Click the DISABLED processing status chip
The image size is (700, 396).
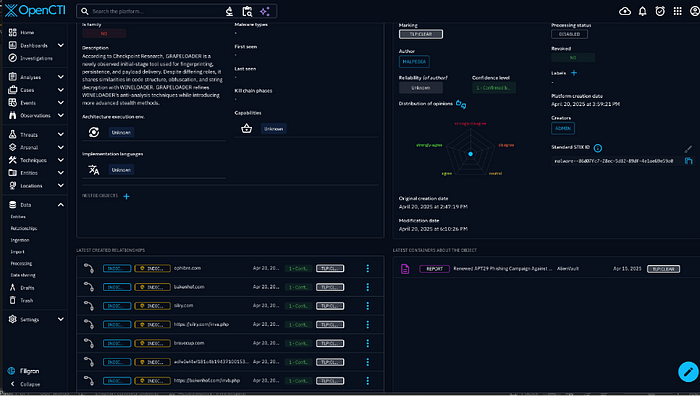coord(570,34)
